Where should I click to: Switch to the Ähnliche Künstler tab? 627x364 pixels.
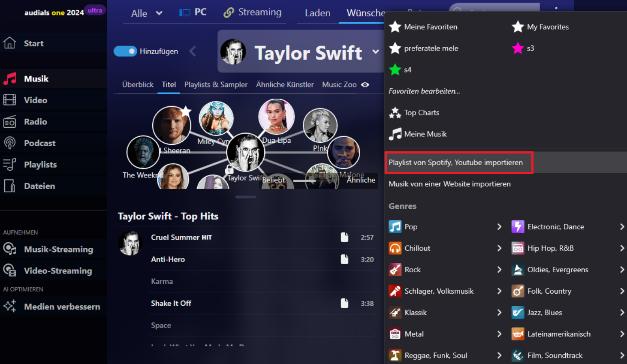point(285,84)
